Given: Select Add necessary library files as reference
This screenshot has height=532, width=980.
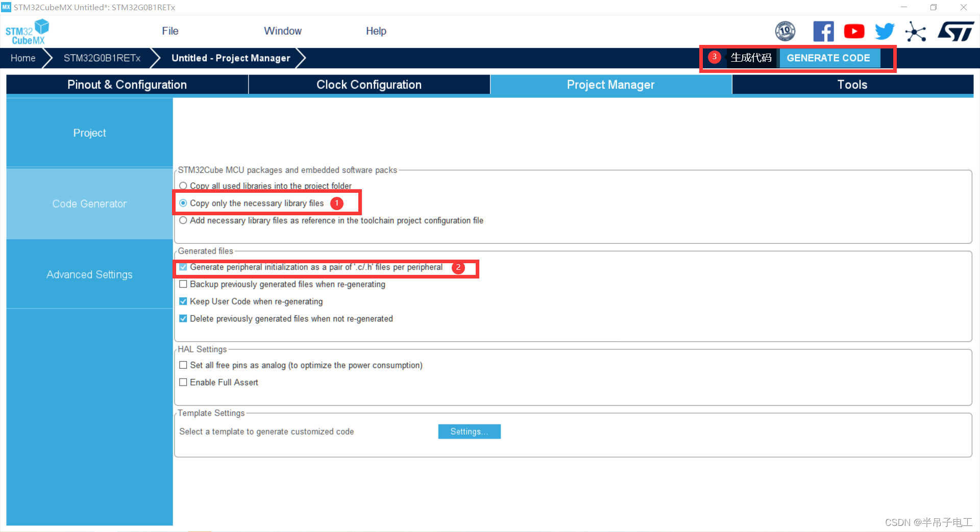Looking at the screenshot, I should 183,220.
